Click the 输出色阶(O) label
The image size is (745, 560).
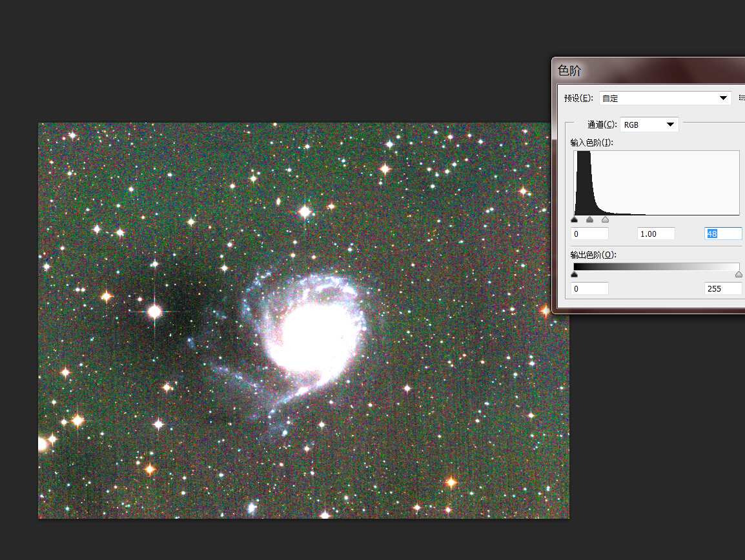pos(593,255)
